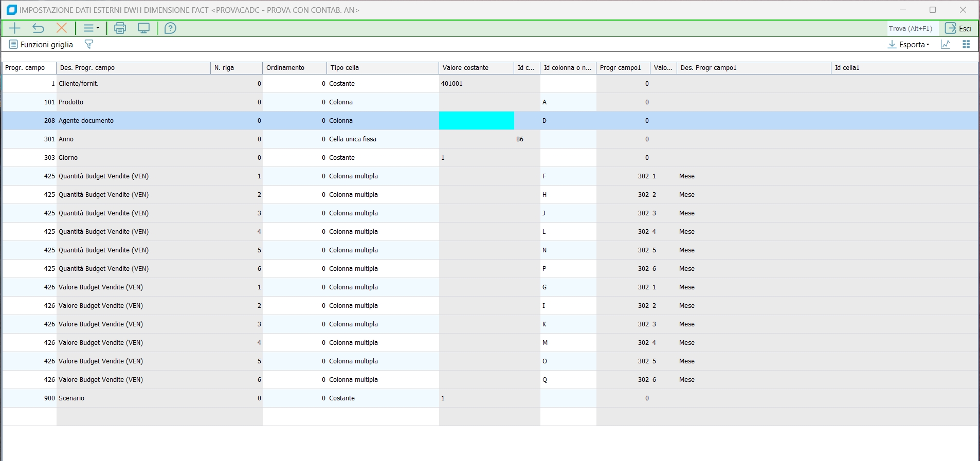This screenshot has width=980, height=461.
Task: Expand the hamburger list menu dropdown
Action: pyautogui.click(x=92, y=28)
